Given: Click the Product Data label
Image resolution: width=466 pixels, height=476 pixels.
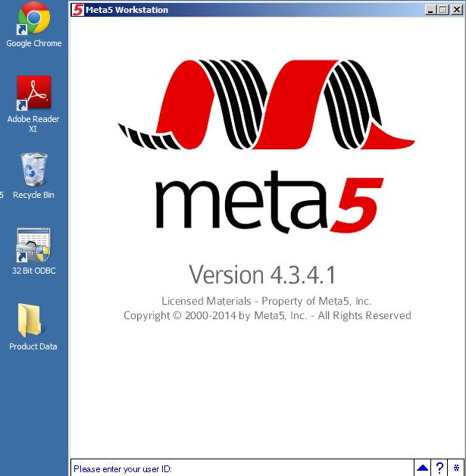Looking at the screenshot, I should (33, 346).
